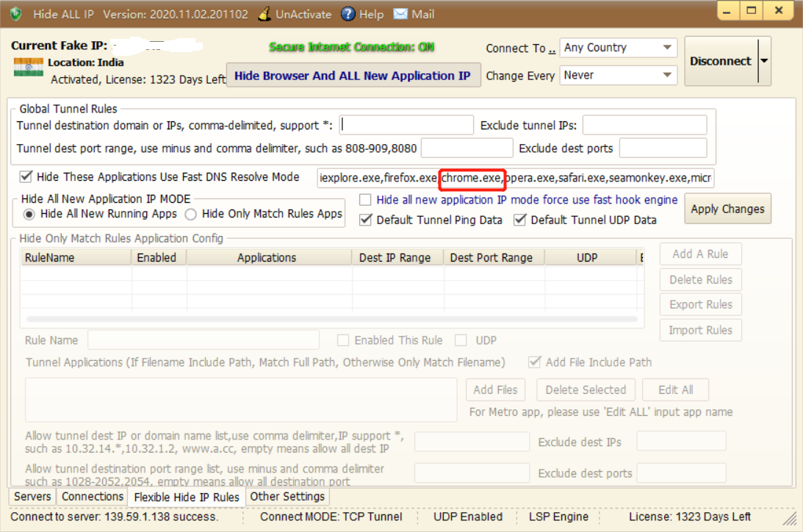Select the Flexible Hide IP Rules tab
This screenshot has width=803, height=532.
point(187,497)
